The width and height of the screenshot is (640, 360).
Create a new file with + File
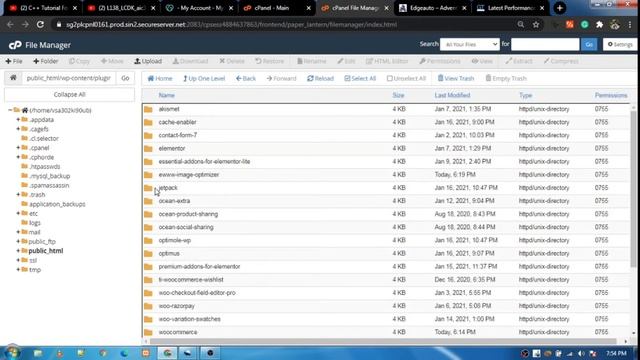[x=14, y=61]
